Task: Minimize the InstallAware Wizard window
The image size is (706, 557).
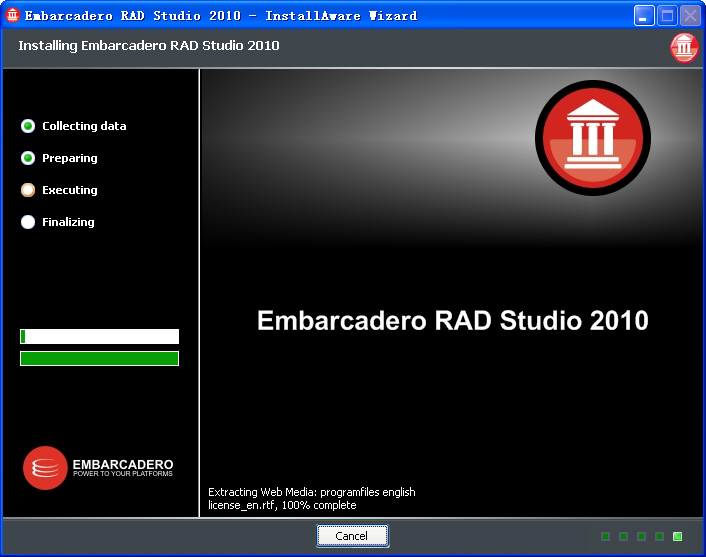Action: tap(644, 16)
